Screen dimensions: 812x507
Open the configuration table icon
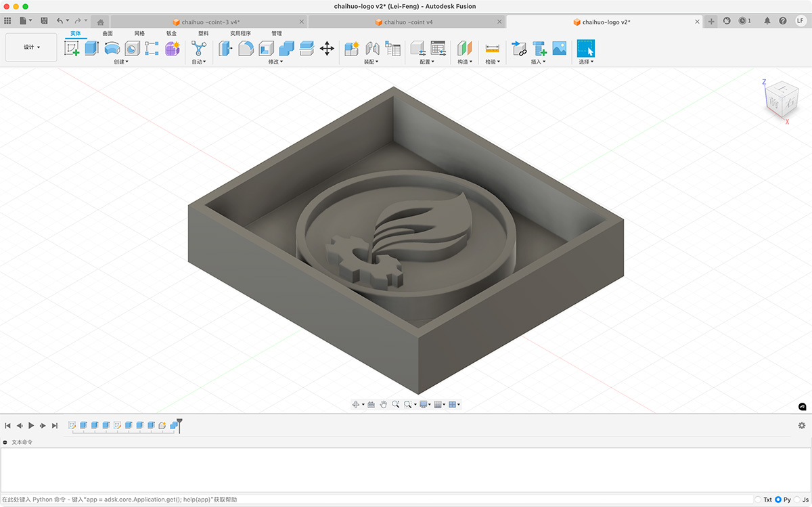tap(438, 48)
